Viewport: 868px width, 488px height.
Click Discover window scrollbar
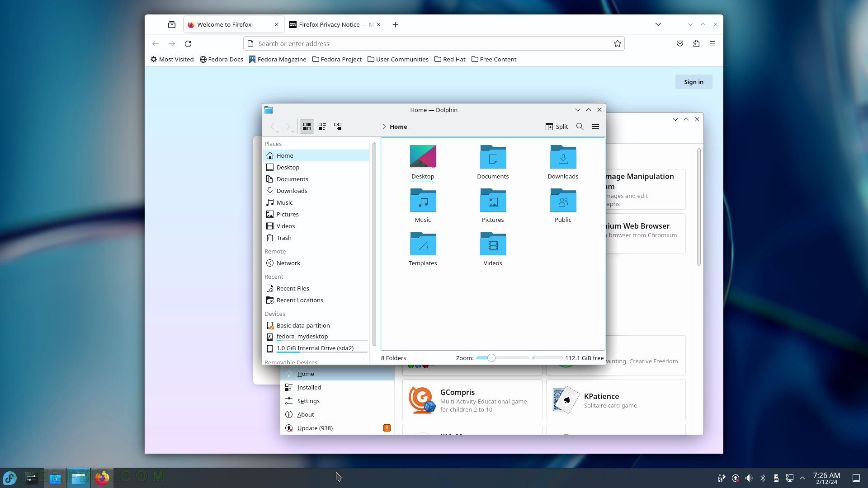[698, 207]
